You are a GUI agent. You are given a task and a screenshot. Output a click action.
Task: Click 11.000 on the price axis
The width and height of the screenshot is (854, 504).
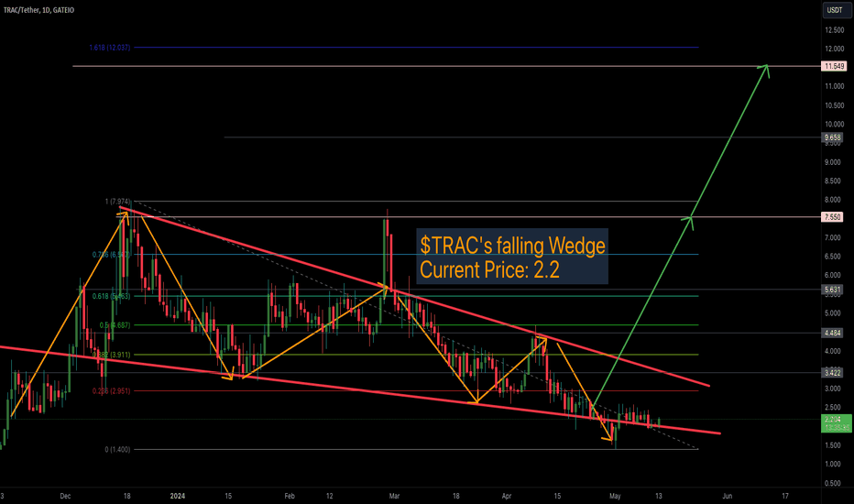pos(835,86)
